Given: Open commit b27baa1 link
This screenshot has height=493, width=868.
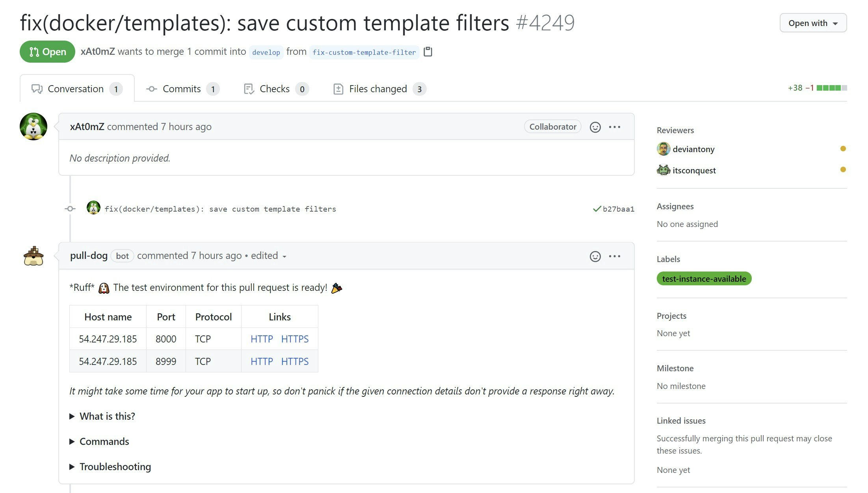Looking at the screenshot, I should tap(618, 209).
